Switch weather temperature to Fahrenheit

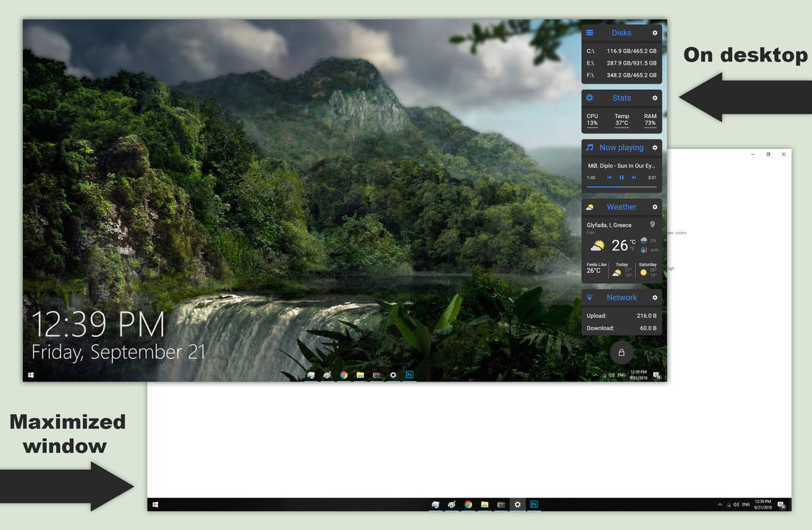coord(633,247)
